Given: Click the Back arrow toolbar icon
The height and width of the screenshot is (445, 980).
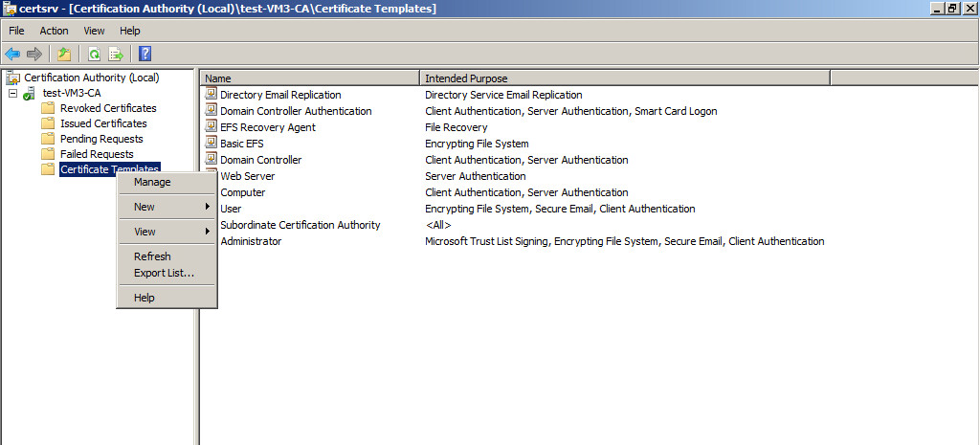Looking at the screenshot, I should 12,55.
